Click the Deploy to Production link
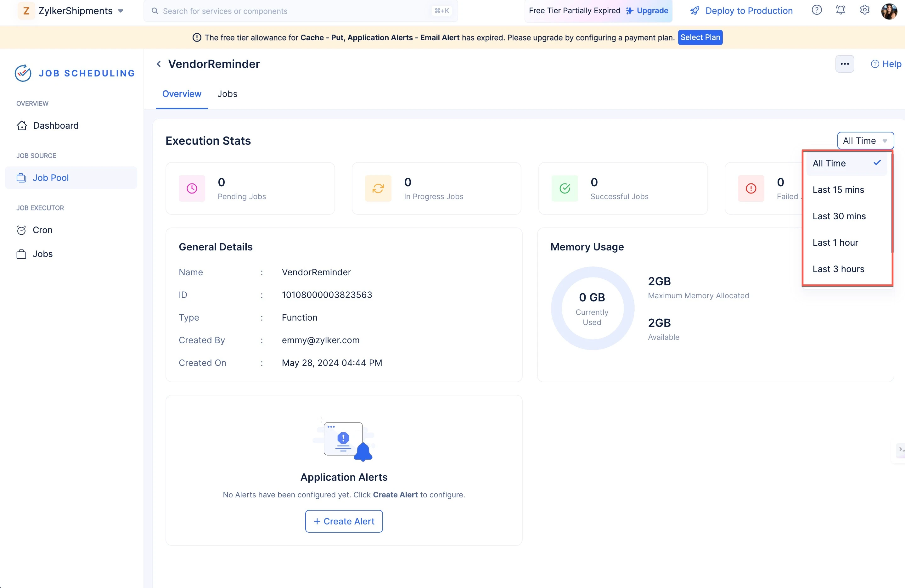This screenshot has width=905, height=588. point(741,11)
